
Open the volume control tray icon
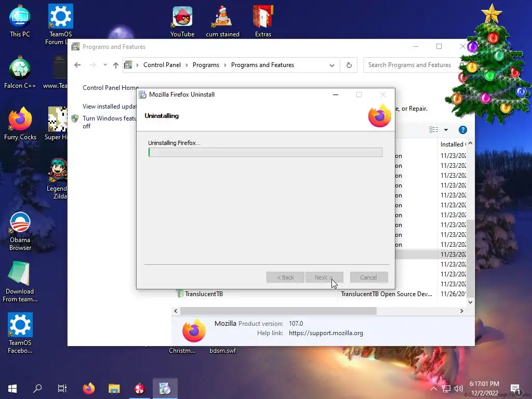[x=458, y=389]
